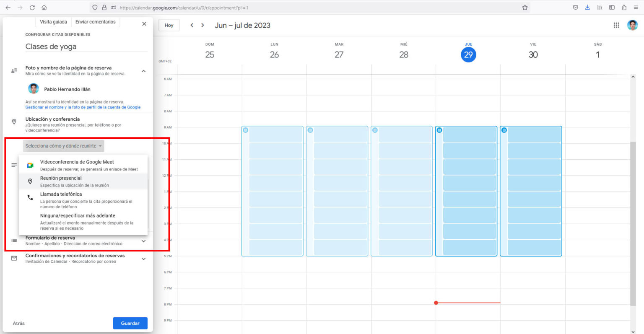Select the phone icon for Llamada telefónica
Image resolution: width=644 pixels, height=334 pixels.
[x=29, y=197]
